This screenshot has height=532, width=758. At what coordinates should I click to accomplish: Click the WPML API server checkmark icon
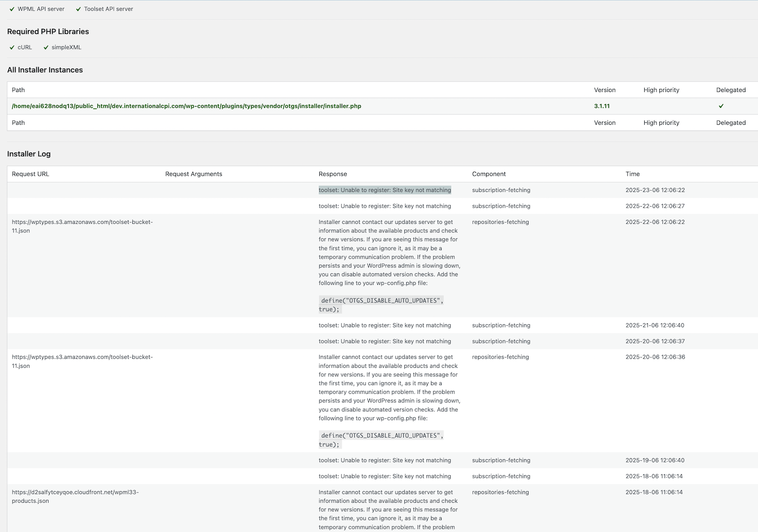12,9
